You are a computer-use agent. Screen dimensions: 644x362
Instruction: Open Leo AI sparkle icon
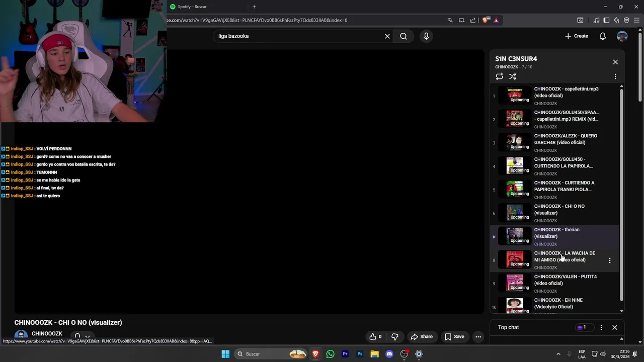[616, 20]
